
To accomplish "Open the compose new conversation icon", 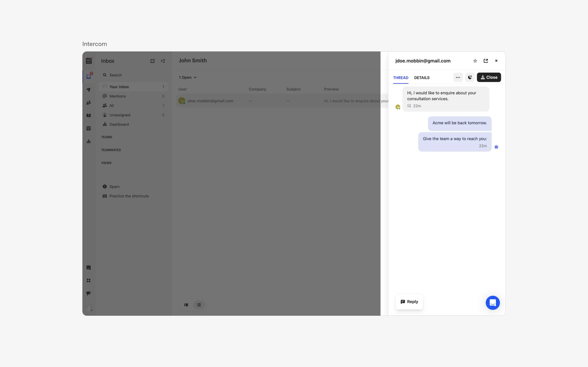I will (x=153, y=61).
